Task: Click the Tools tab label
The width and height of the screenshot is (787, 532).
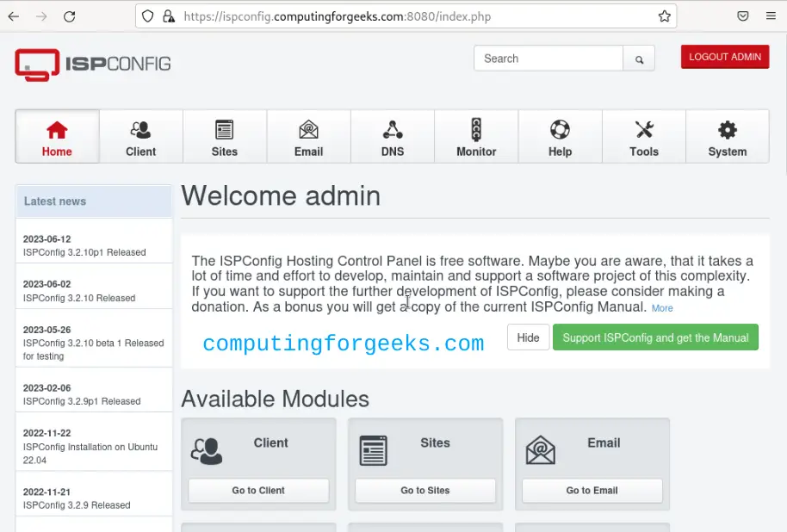Action: point(644,152)
